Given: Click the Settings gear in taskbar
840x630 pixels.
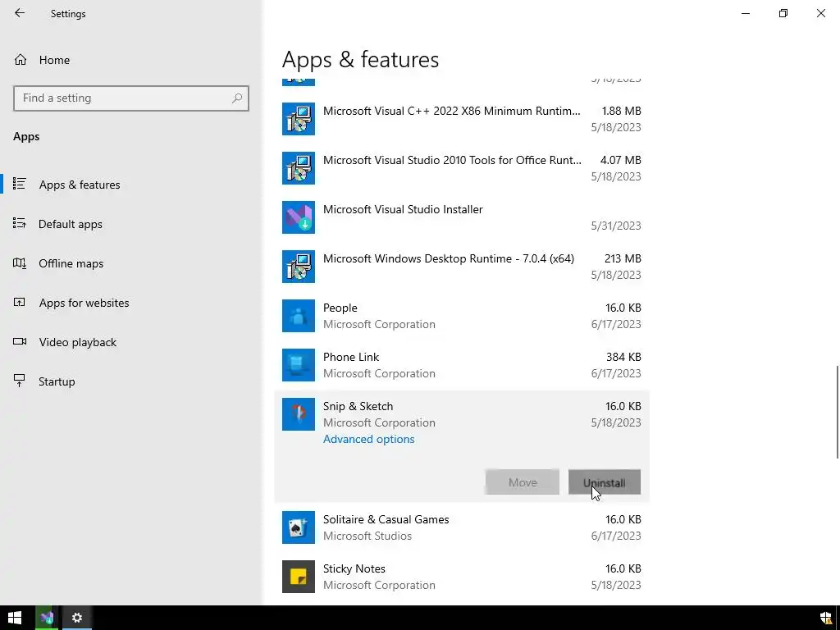Looking at the screenshot, I should (77, 618).
